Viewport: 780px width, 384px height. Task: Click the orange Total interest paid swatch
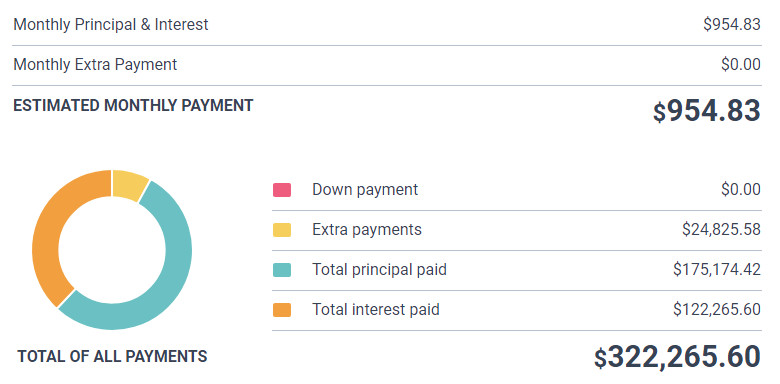(x=282, y=310)
